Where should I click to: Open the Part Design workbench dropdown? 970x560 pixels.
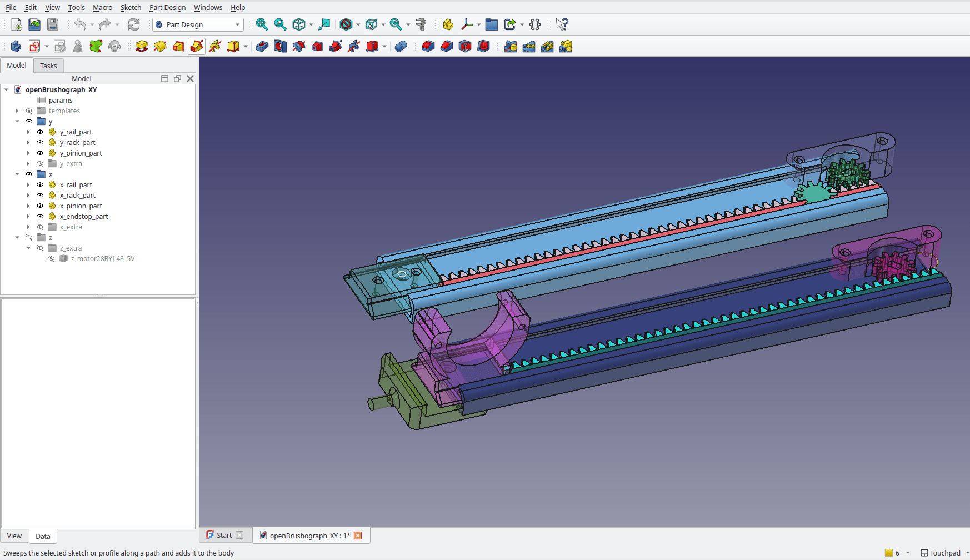coord(198,24)
